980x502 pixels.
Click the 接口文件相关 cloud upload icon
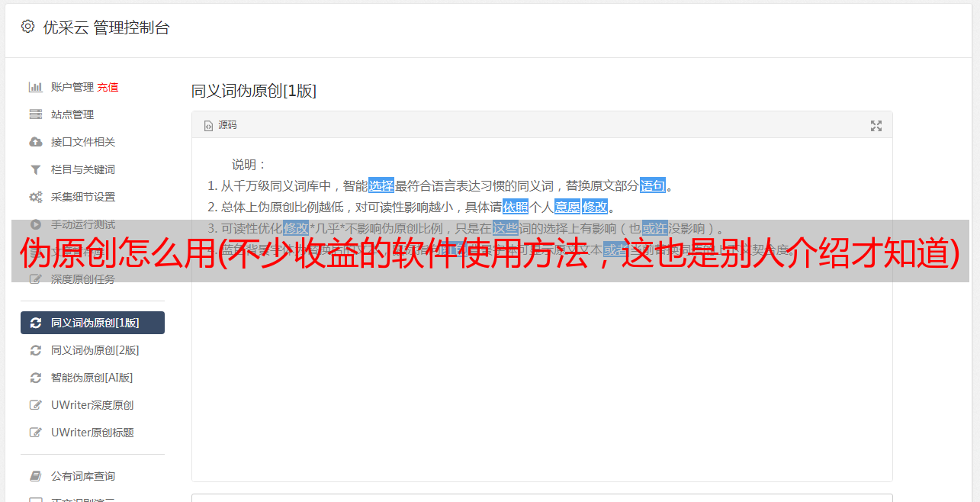tap(35, 142)
